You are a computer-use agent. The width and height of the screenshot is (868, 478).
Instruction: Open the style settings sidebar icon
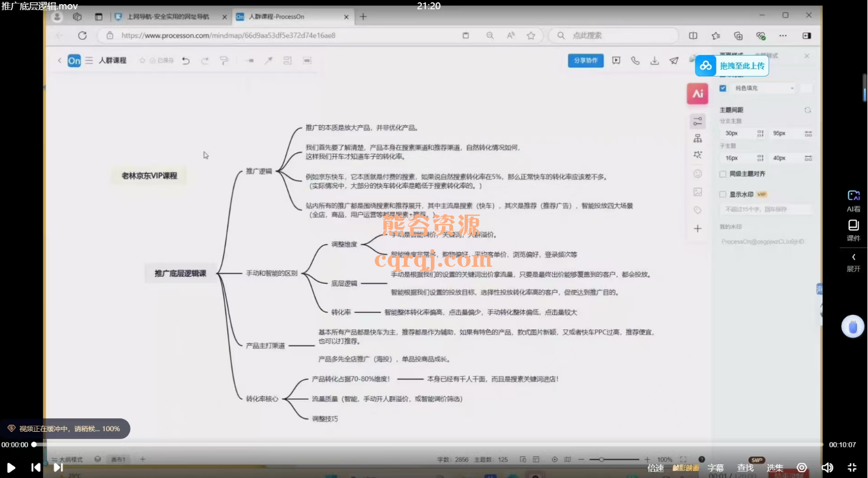pos(698,121)
